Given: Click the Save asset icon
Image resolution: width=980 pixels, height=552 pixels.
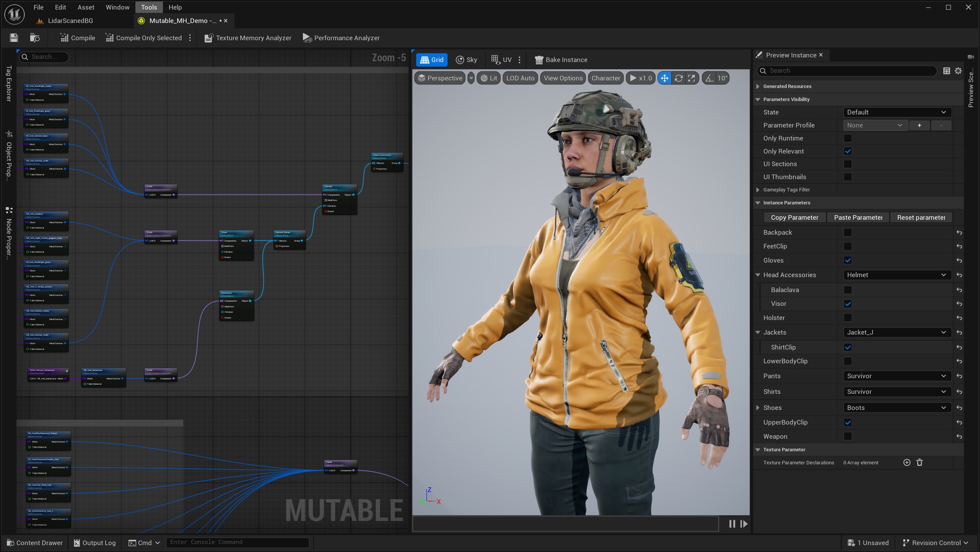Looking at the screenshot, I should click(13, 37).
